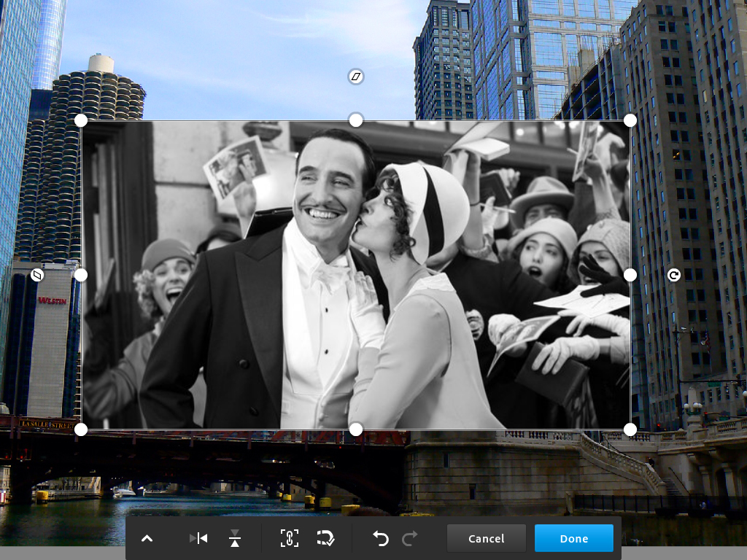Click the bottom-center edge handle
The image size is (747, 560).
coord(356,429)
